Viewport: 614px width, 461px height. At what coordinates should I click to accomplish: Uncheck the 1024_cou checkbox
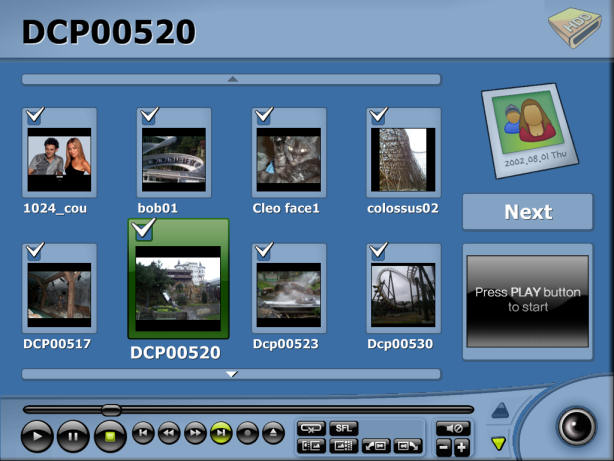(35, 115)
